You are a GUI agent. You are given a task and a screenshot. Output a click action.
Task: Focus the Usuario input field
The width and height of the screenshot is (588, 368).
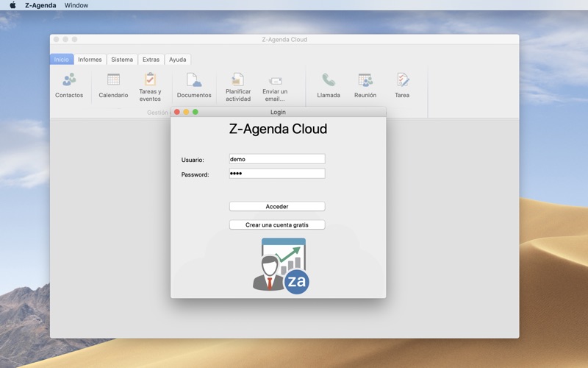click(277, 159)
